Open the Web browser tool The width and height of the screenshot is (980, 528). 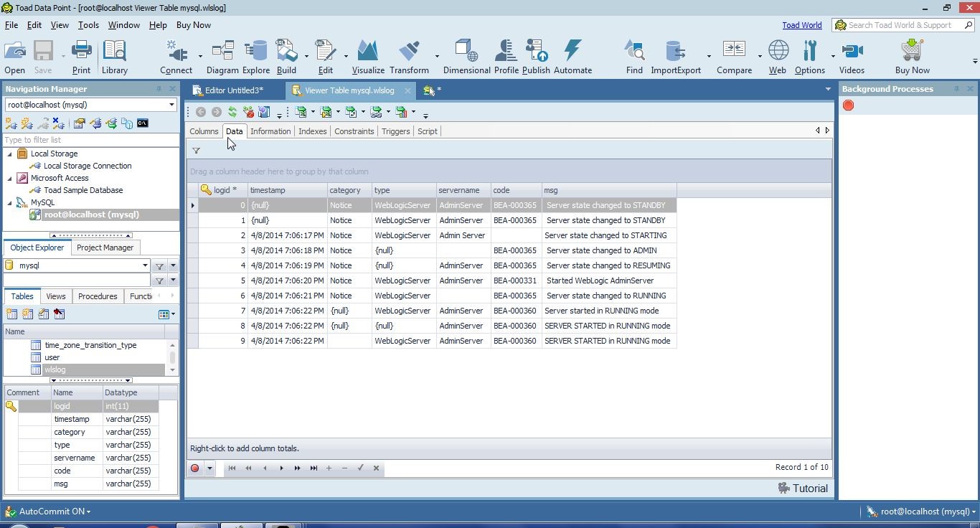[x=778, y=57]
